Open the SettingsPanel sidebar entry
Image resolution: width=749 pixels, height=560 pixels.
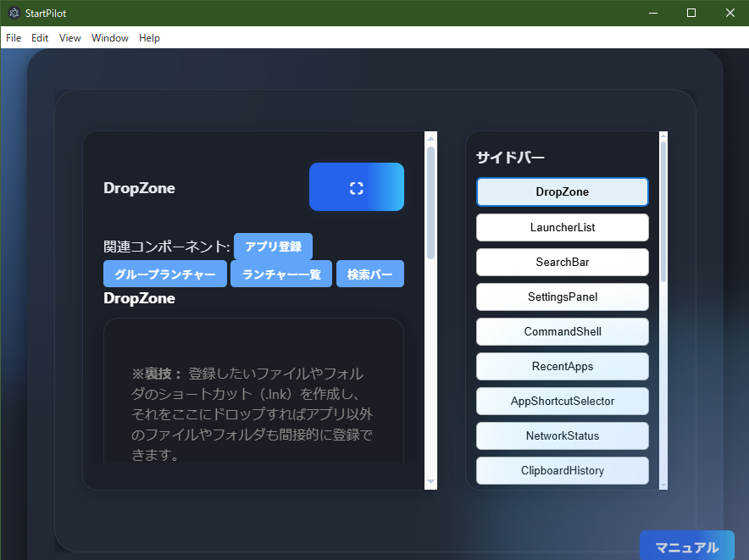(x=562, y=297)
